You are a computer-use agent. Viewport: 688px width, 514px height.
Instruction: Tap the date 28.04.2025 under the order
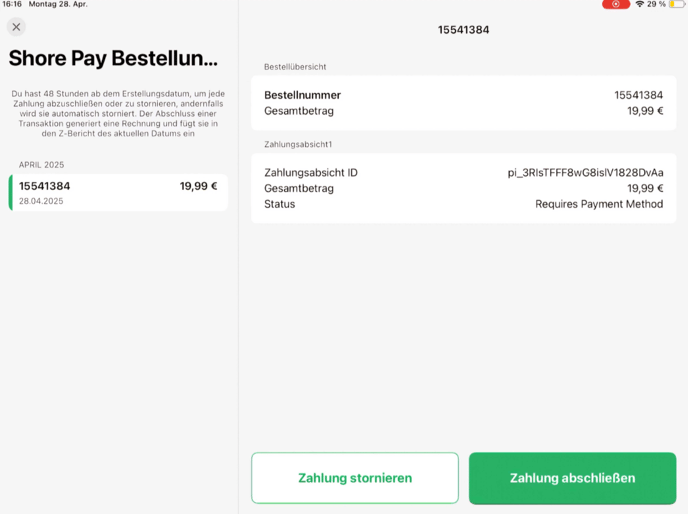coord(41,201)
